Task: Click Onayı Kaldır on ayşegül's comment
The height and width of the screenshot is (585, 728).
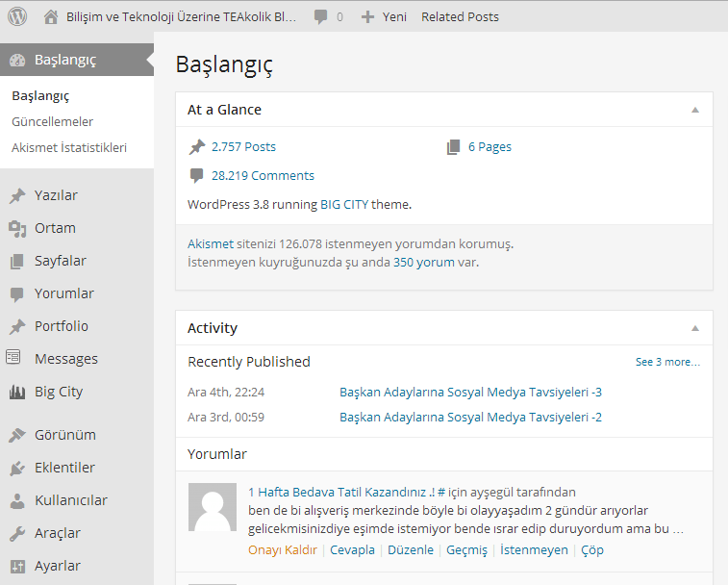Action: click(283, 550)
